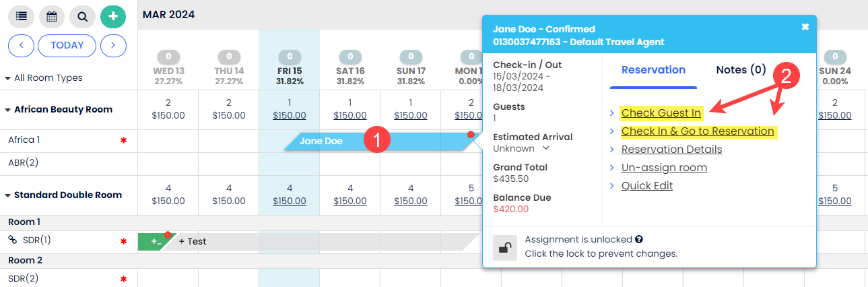
Task: Close the Jane Doe reservation popup
Action: [x=805, y=27]
